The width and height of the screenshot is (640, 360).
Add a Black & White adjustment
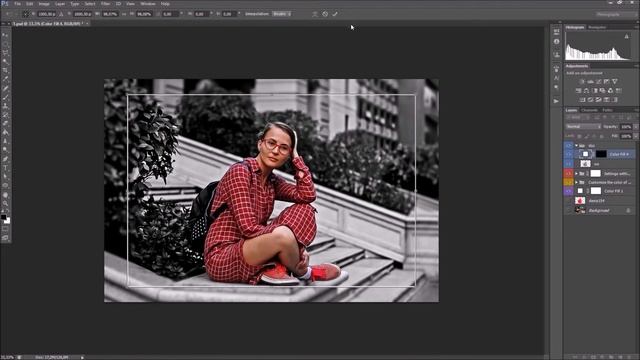point(594,91)
